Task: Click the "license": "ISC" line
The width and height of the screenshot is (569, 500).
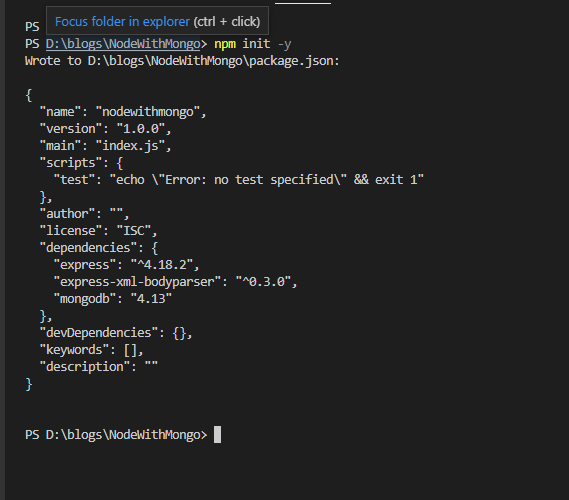Action: pyautogui.click(x=98, y=230)
